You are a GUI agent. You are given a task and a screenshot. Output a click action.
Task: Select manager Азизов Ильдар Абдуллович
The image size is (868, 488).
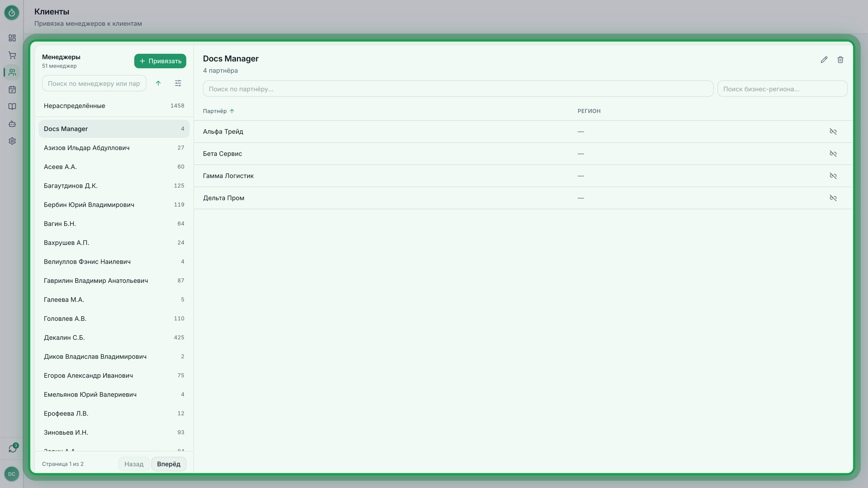pyautogui.click(x=114, y=148)
